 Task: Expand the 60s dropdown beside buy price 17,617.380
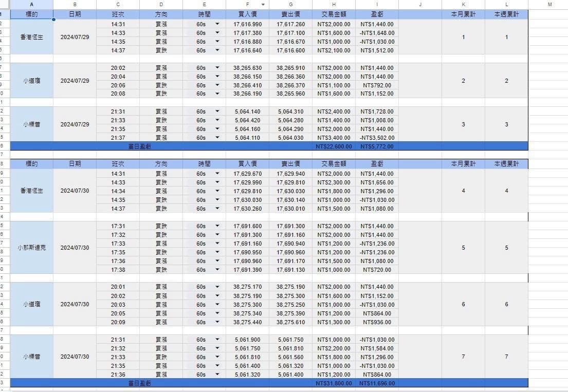click(x=217, y=33)
